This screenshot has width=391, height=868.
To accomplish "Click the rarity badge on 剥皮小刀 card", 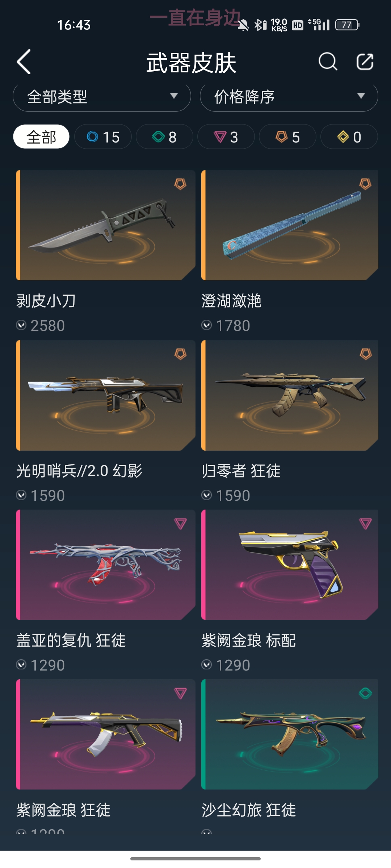I will (180, 184).
